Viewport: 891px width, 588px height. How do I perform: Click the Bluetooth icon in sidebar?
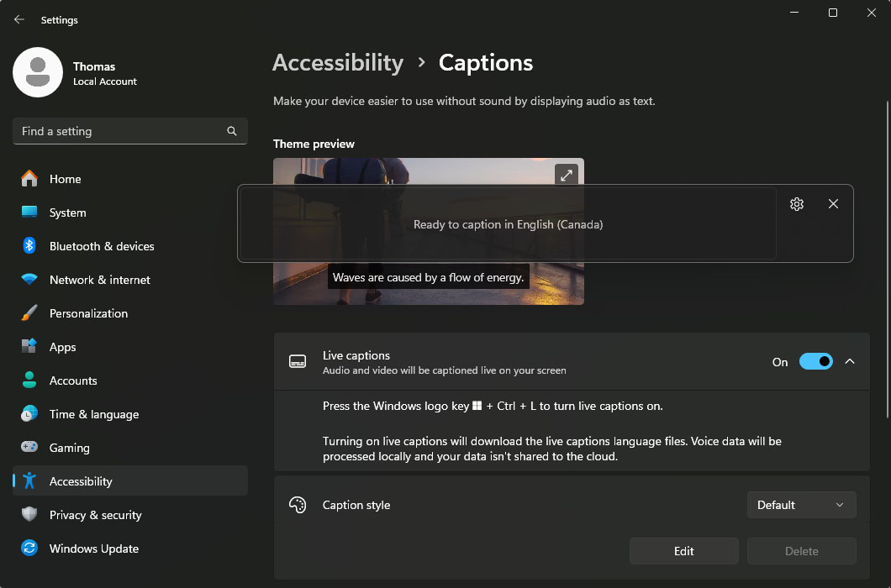(29, 245)
